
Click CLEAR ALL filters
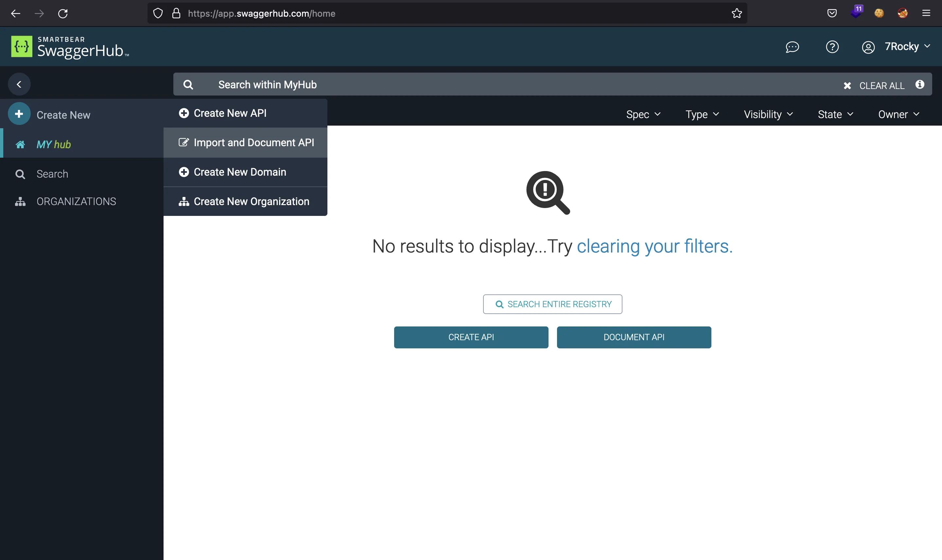pyautogui.click(x=875, y=86)
